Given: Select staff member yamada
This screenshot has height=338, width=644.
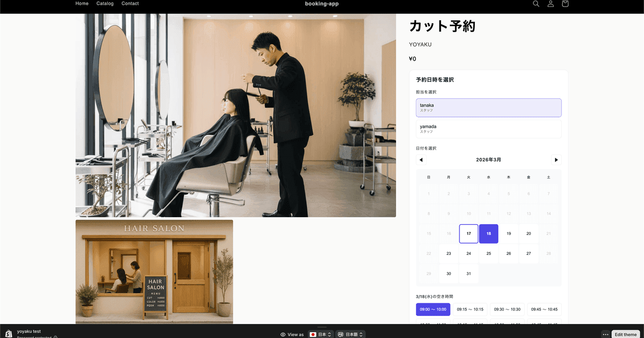Looking at the screenshot, I should click(488, 128).
